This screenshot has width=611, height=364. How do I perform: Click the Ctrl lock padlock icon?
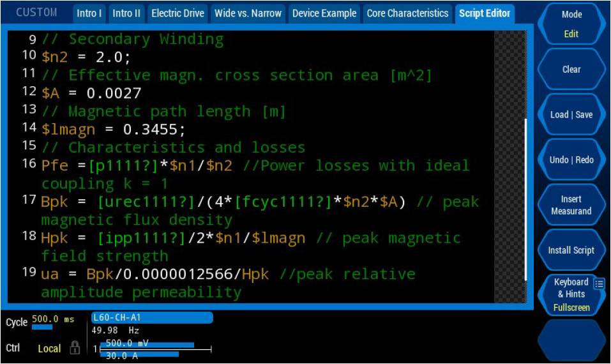75,347
